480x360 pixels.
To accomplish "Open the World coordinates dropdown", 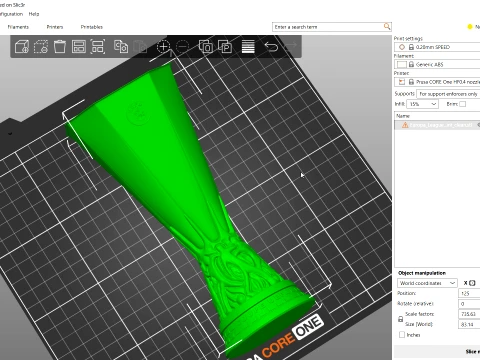I will tap(427, 283).
